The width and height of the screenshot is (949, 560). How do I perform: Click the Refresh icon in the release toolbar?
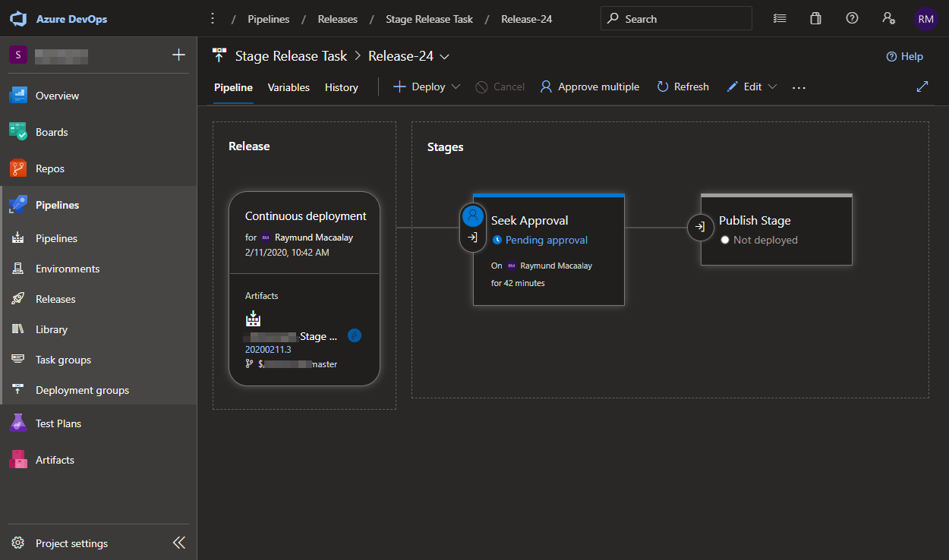pyautogui.click(x=682, y=87)
